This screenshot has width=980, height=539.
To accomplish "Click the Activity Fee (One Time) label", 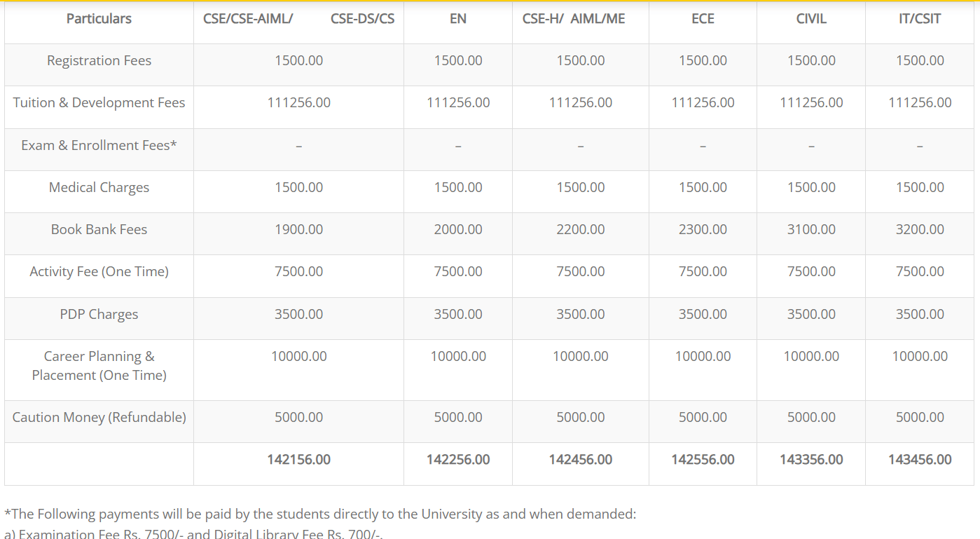I will pos(99,271).
